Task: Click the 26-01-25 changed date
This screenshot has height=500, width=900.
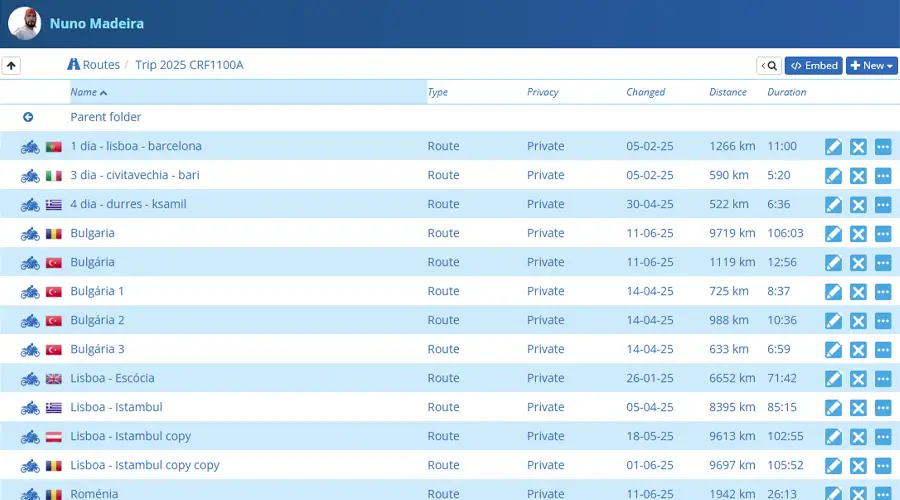Action: coord(650,378)
